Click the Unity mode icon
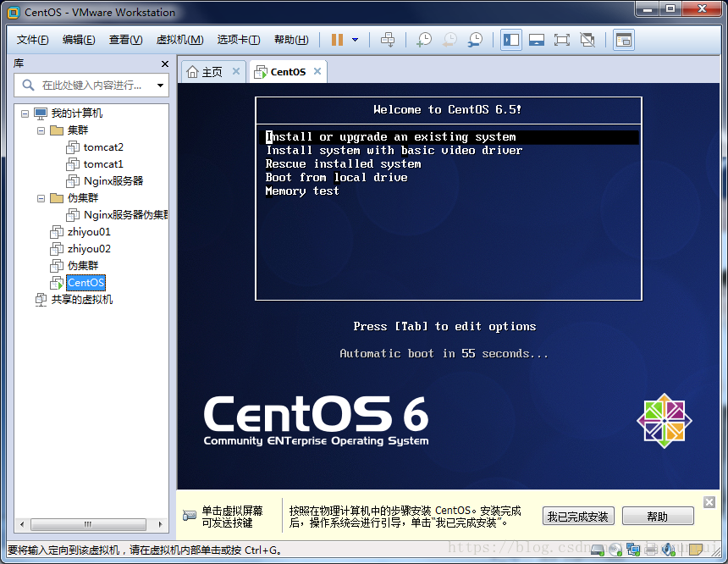Viewport: 728px width, 564px height. (x=587, y=40)
